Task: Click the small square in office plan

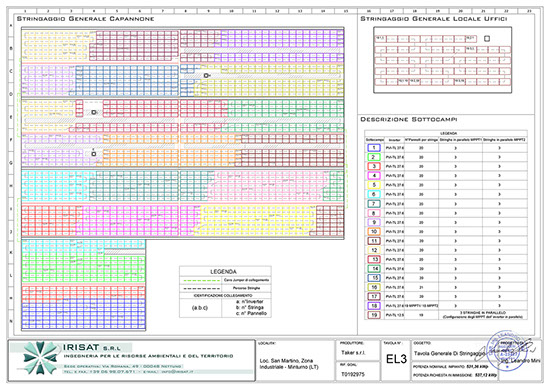Action: [487, 39]
